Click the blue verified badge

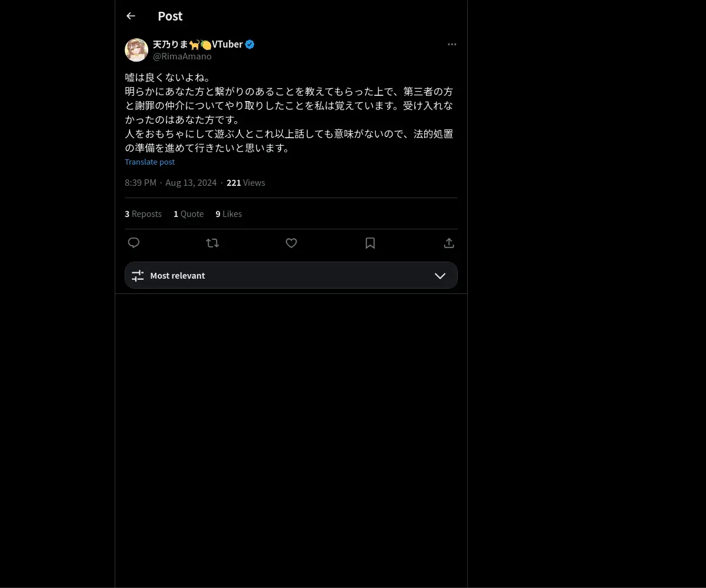[x=250, y=44]
